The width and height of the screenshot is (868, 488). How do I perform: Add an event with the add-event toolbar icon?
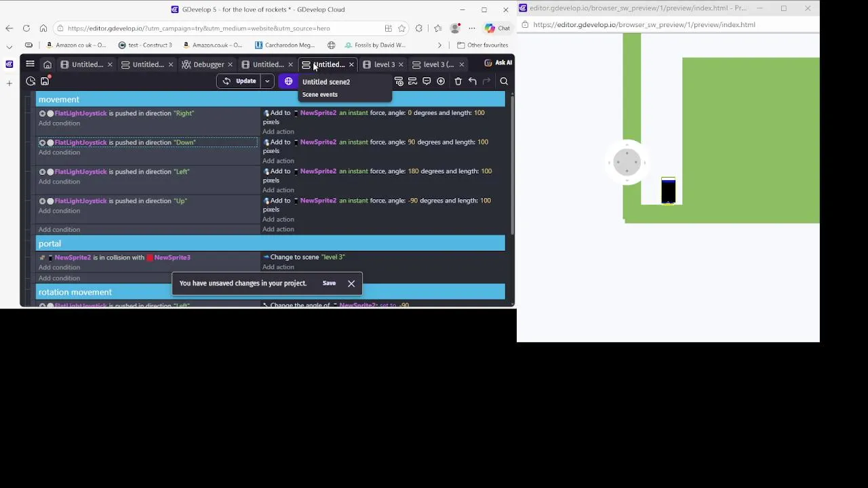click(x=399, y=81)
